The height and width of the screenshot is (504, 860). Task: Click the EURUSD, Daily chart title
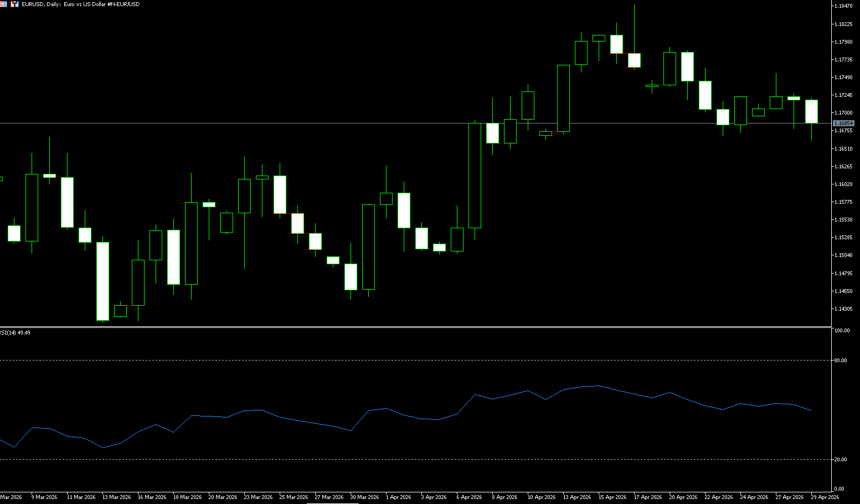(x=80, y=4)
